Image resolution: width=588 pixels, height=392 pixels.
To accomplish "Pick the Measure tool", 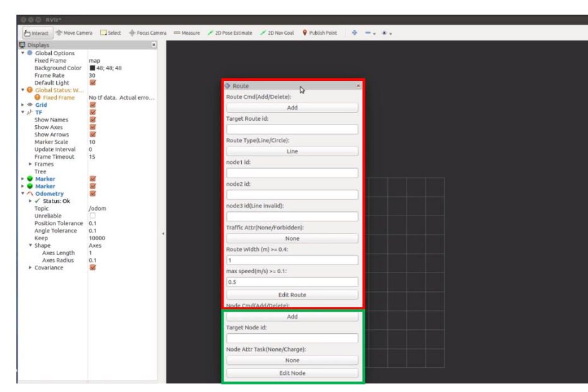I will (x=186, y=33).
